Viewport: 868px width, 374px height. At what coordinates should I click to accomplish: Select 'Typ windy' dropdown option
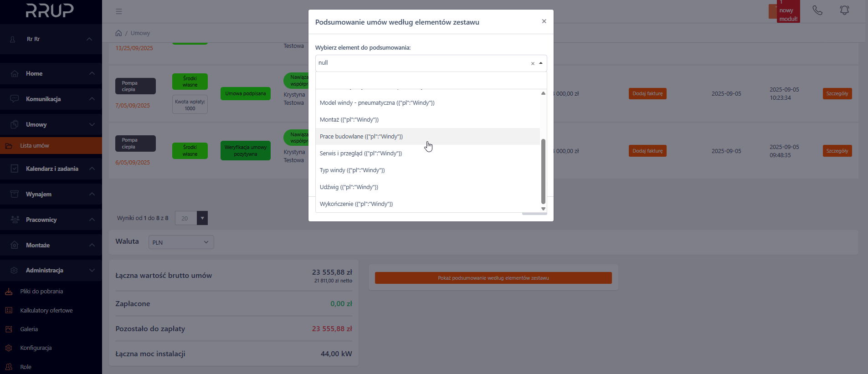pyautogui.click(x=352, y=170)
